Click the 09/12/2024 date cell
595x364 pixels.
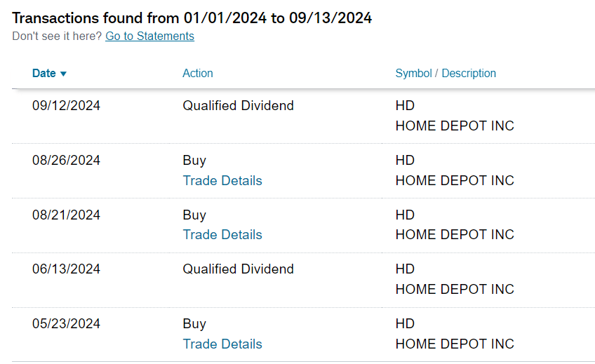pos(66,106)
